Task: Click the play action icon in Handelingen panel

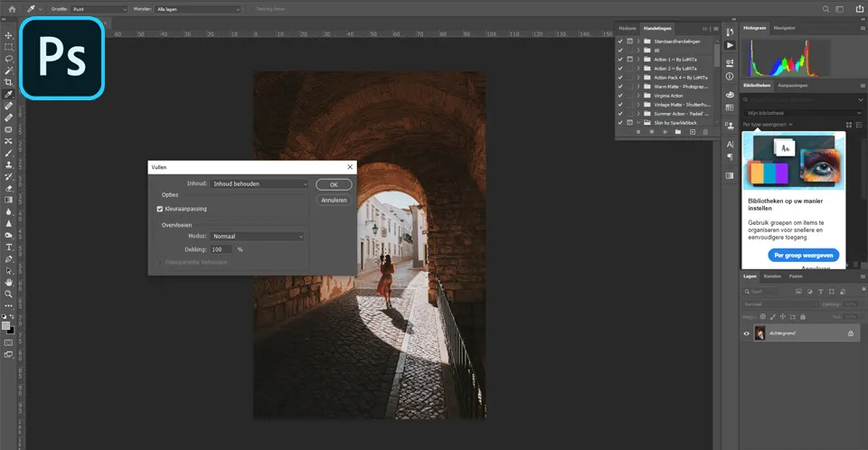Action: click(665, 132)
